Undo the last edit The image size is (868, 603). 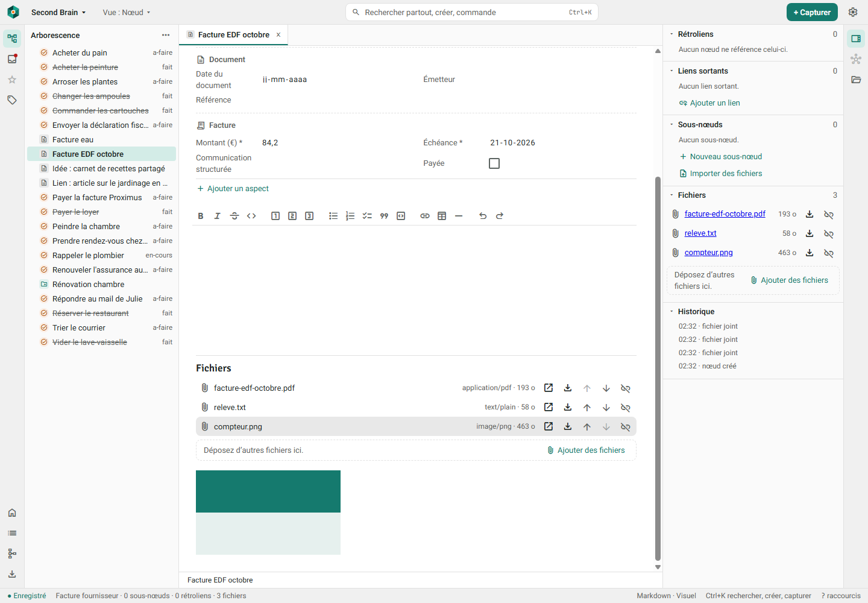click(x=483, y=216)
